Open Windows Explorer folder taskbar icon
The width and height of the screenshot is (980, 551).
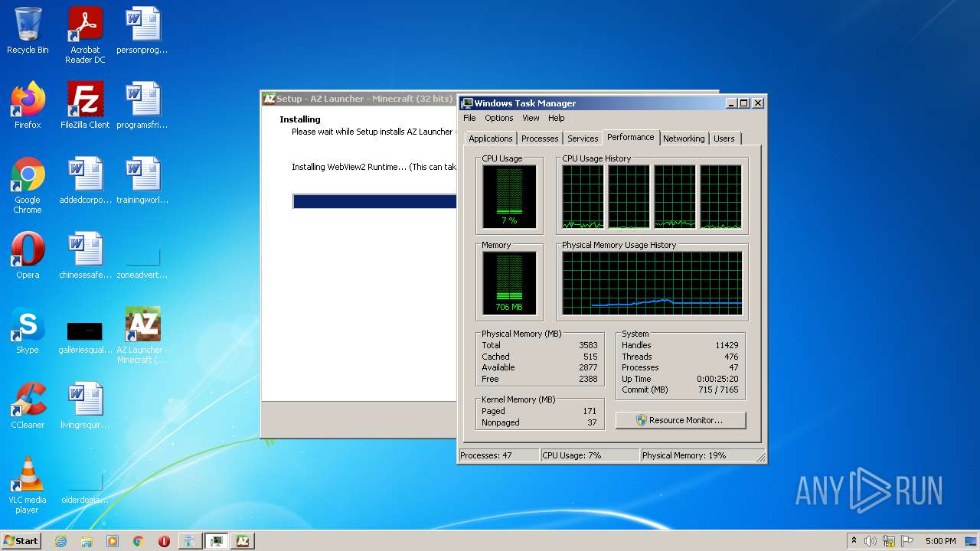click(87, 541)
